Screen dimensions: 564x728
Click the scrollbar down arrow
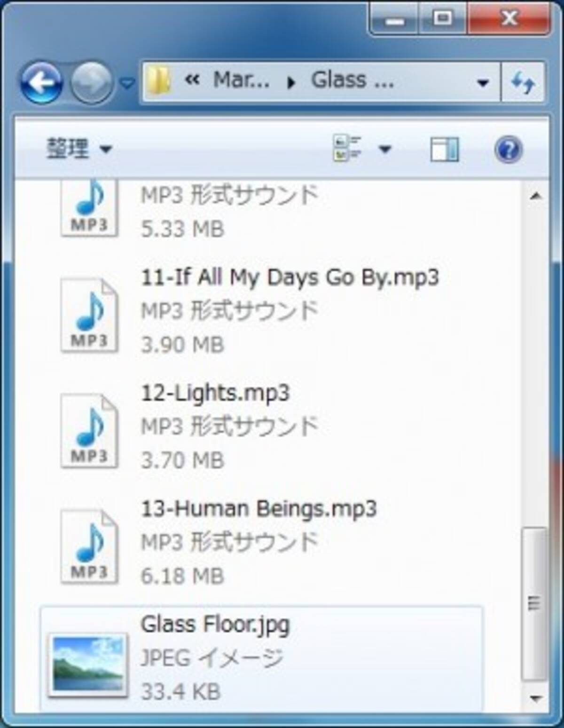click(535, 698)
